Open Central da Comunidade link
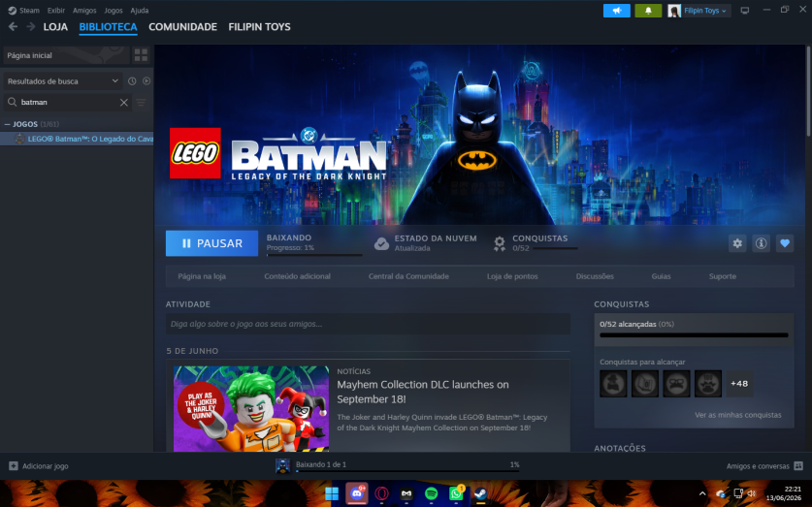Screen dimensions: 812x507 [408, 276]
